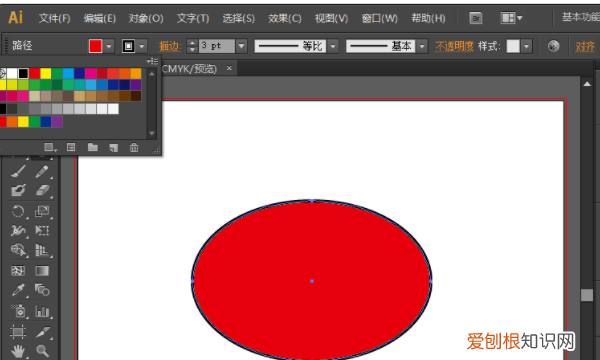Image resolution: width=600 pixels, height=360 pixels.
Task: Open the 编辑(E) menu
Action: [99, 18]
